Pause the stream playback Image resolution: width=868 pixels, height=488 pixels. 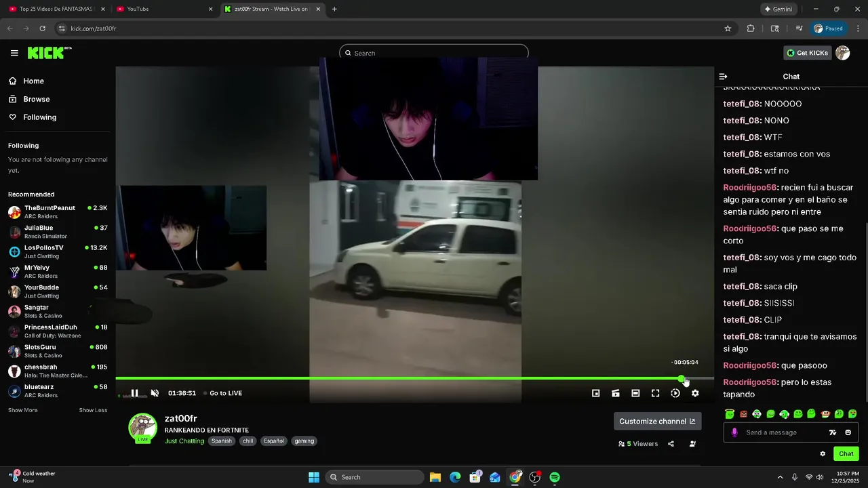point(134,393)
